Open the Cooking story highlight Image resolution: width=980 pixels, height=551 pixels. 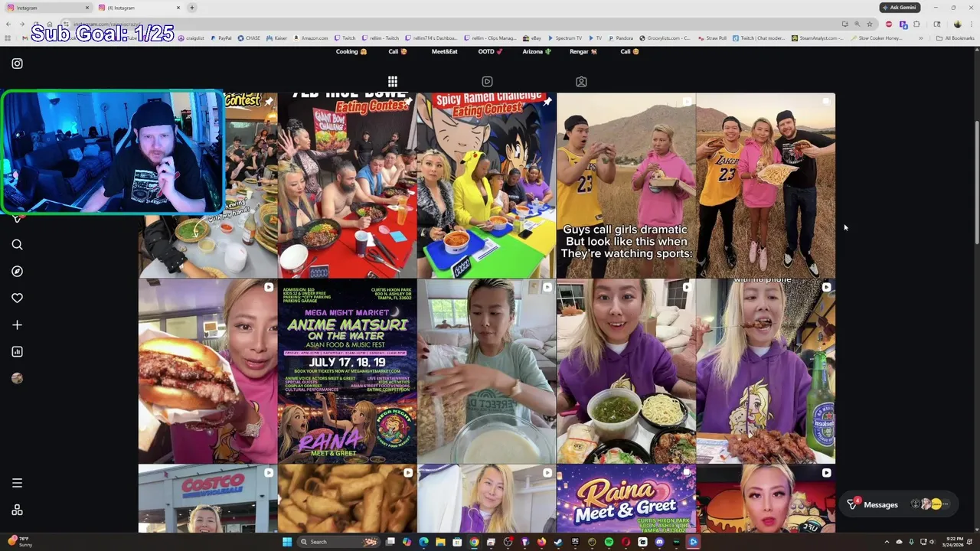351,51
